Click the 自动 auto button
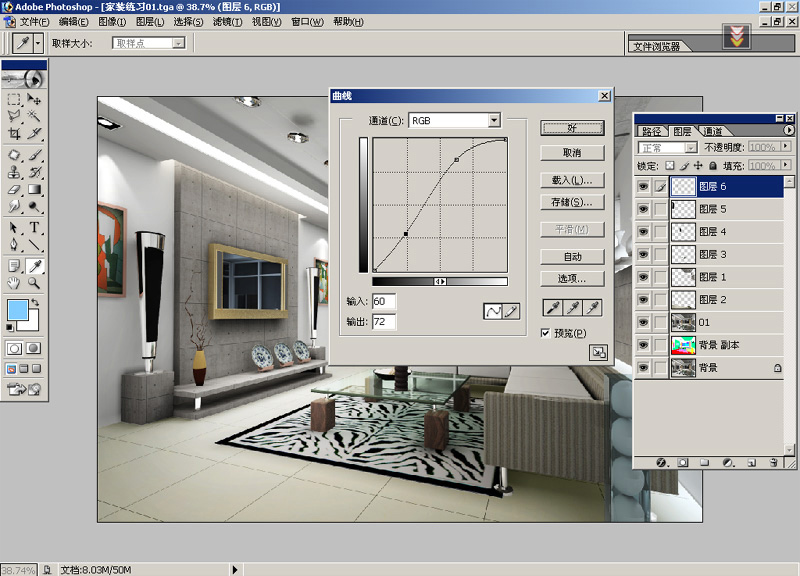The image size is (800, 576). click(572, 257)
